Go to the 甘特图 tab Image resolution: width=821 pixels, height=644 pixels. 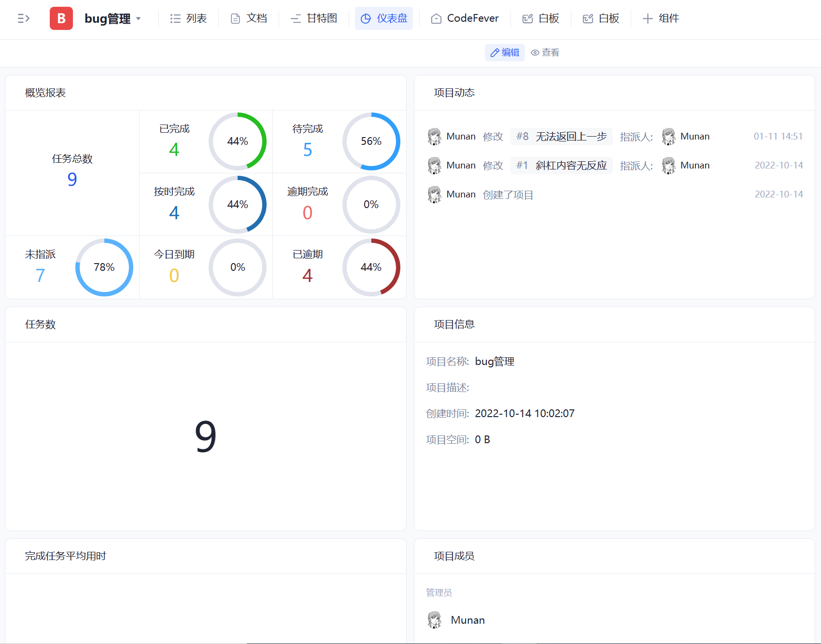coord(314,18)
